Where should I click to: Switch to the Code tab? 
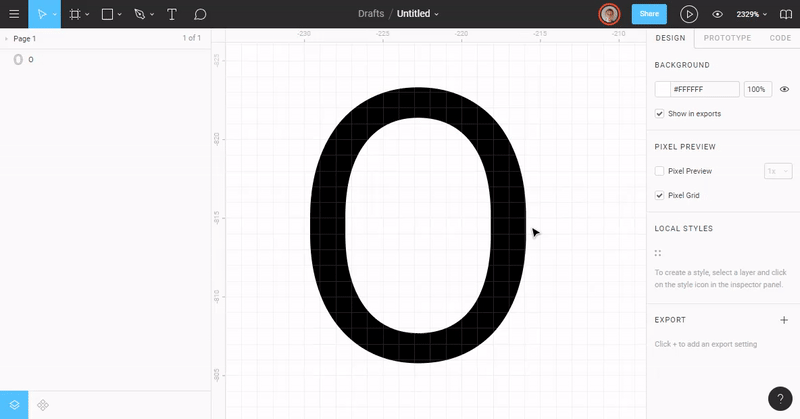(780, 38)
